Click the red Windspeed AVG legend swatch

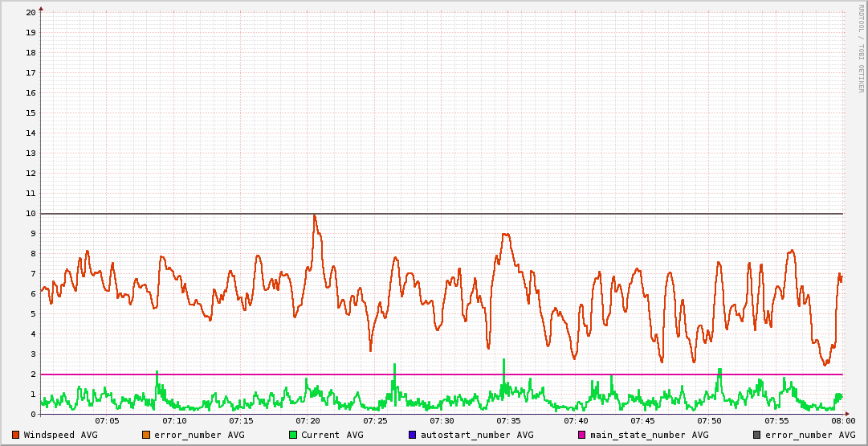[x=16, y=435]
